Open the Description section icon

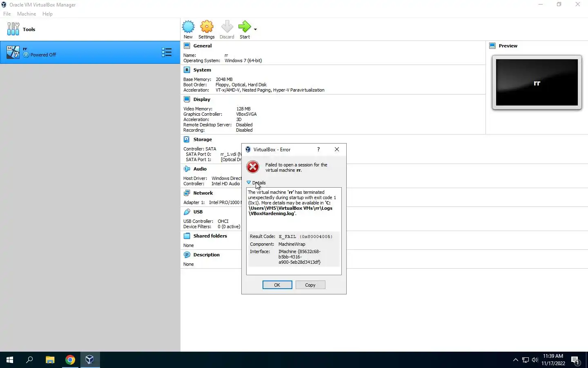coord(187,255)
